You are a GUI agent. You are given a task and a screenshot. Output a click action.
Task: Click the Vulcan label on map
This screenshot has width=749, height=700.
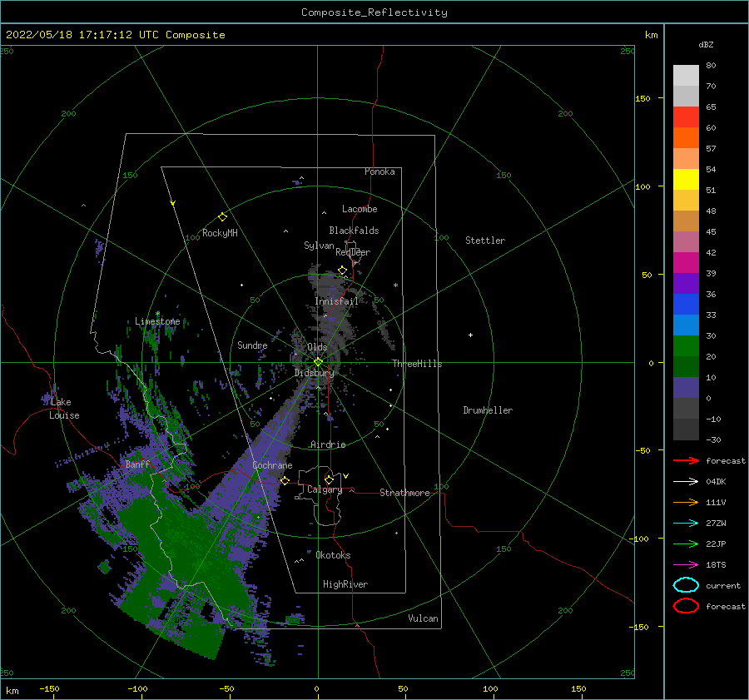click(x=423, y=618)
